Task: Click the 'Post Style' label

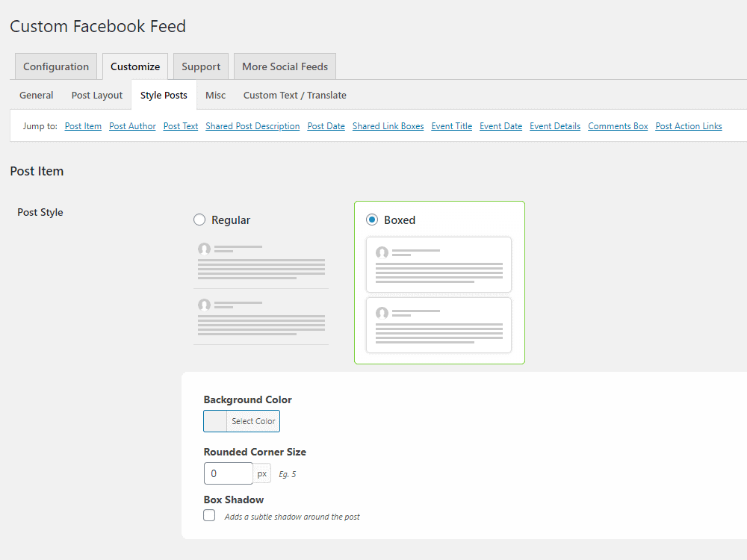Action: click(40, 212)
